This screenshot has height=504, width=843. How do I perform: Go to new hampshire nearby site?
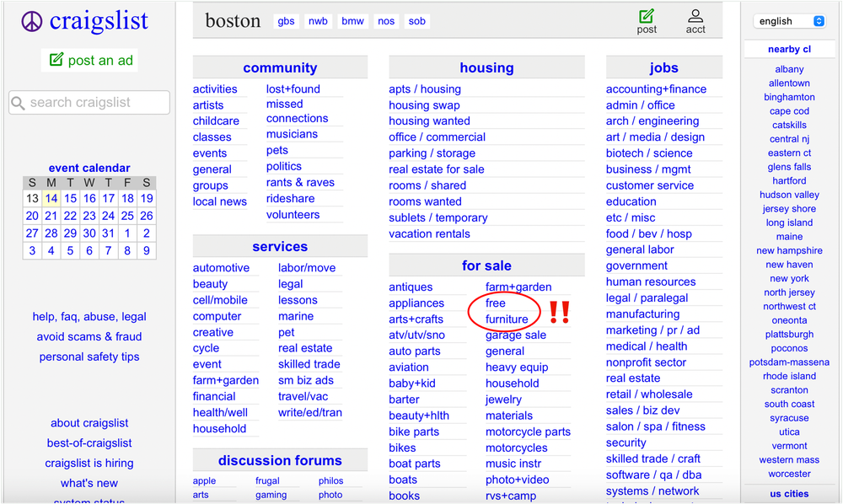coord(789,250)
